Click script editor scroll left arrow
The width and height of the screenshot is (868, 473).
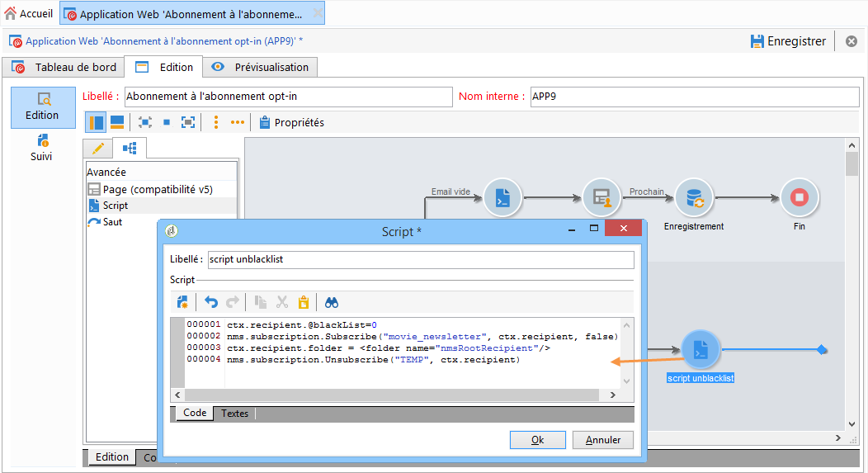pos(177,395)
